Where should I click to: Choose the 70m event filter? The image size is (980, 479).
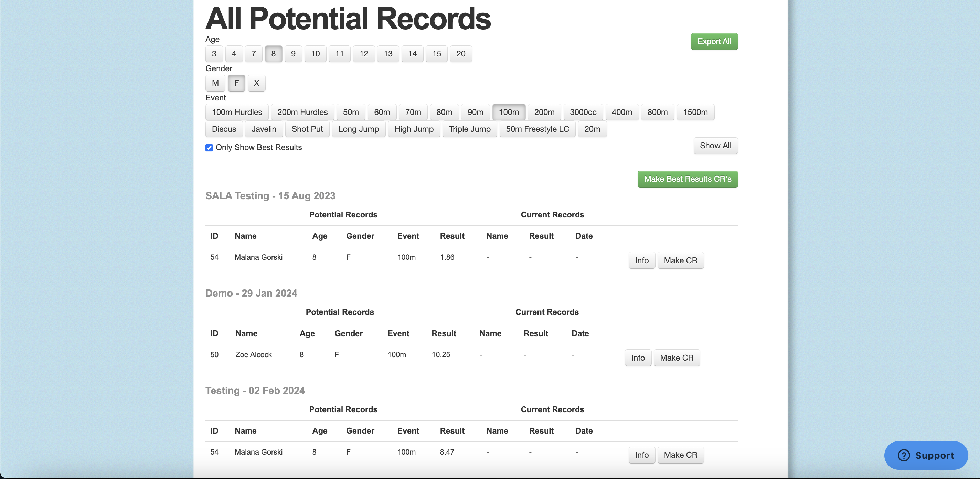coord(413,112)
